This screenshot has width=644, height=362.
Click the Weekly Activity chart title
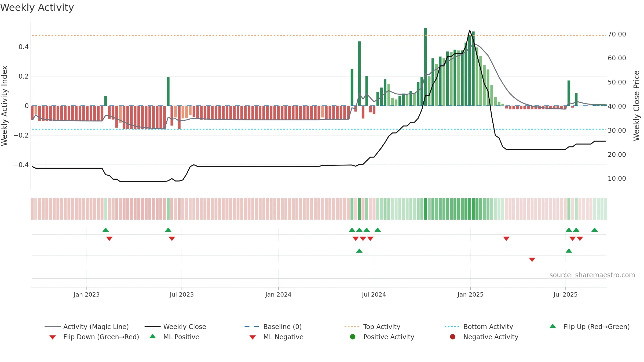[x=37, y=8]
